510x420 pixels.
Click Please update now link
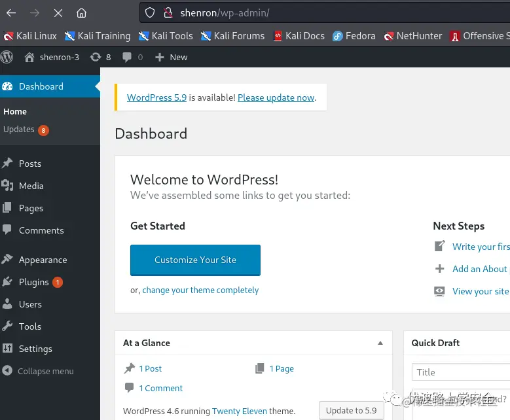click(x=276, y=97)
